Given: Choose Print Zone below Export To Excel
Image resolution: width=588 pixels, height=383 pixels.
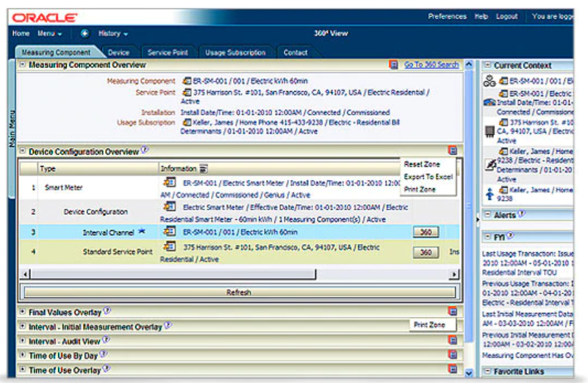Looking at the screenshot, I should point(420,189).
